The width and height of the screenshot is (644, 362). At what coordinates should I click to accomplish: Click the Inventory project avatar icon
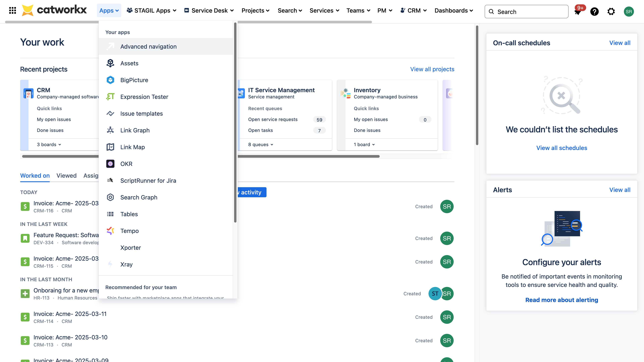click(345, 94)
